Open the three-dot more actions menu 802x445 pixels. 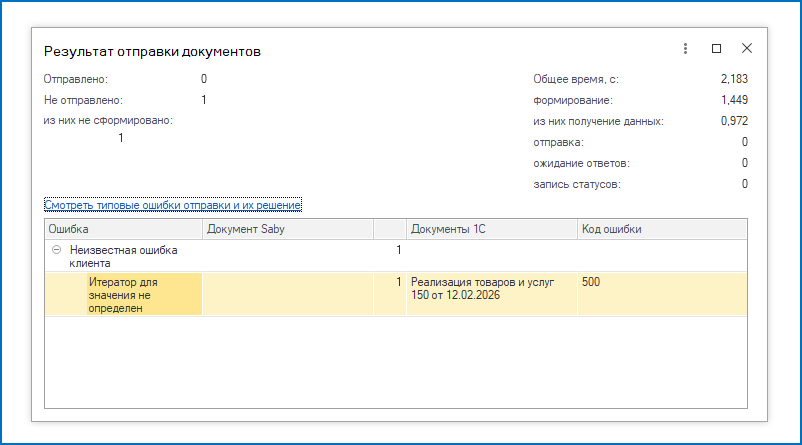(685, 49)
